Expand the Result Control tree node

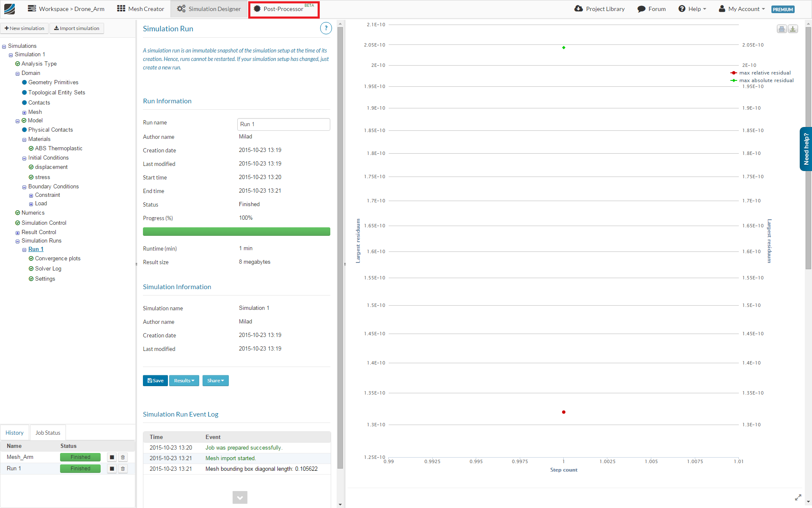tap(18, 233)
